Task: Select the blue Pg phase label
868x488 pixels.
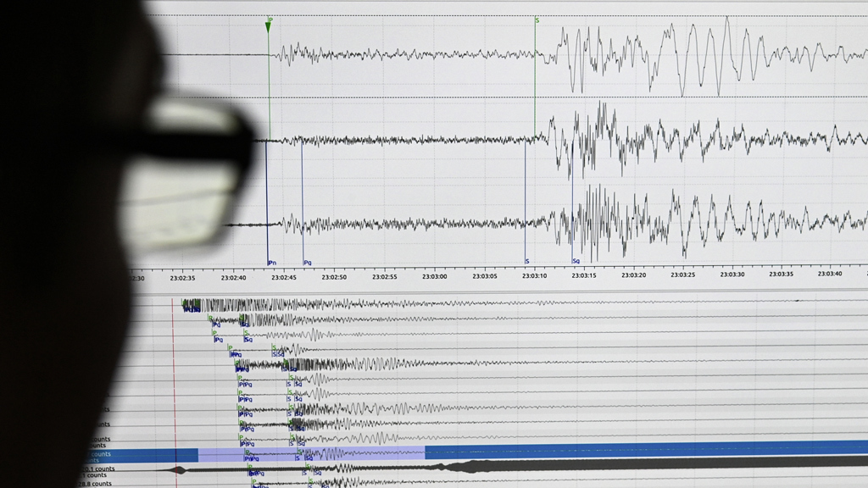Action: click(307, 263)
